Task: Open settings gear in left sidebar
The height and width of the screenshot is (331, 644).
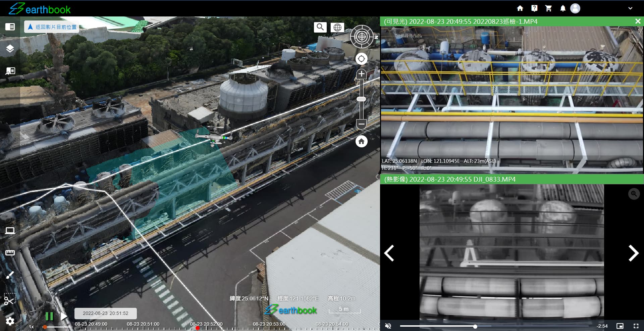Action: click(10, 321)
